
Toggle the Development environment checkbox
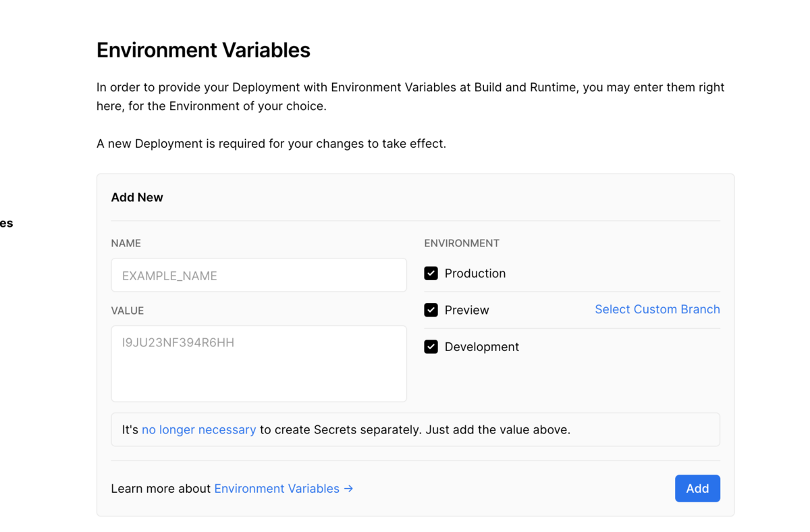pyautogui.click(x=431, y=347)
